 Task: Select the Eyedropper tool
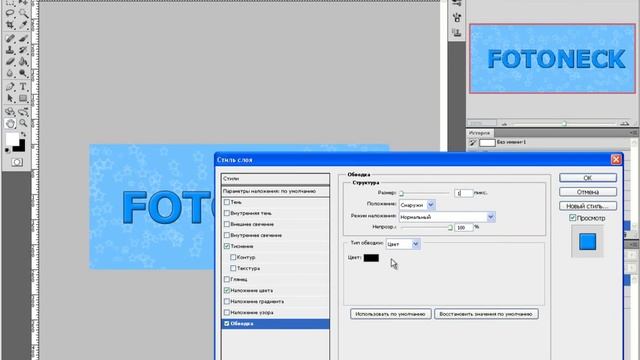click(x=23, y=25)
